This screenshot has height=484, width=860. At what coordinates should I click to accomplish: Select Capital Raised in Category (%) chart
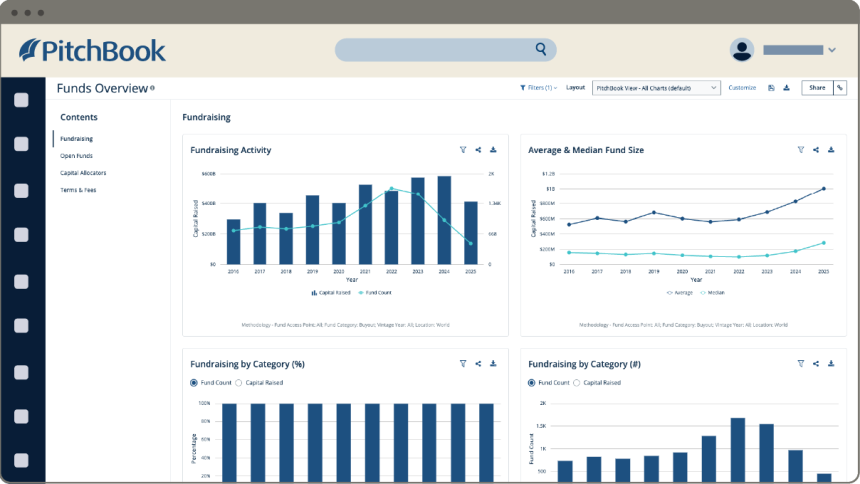[239, 383]
